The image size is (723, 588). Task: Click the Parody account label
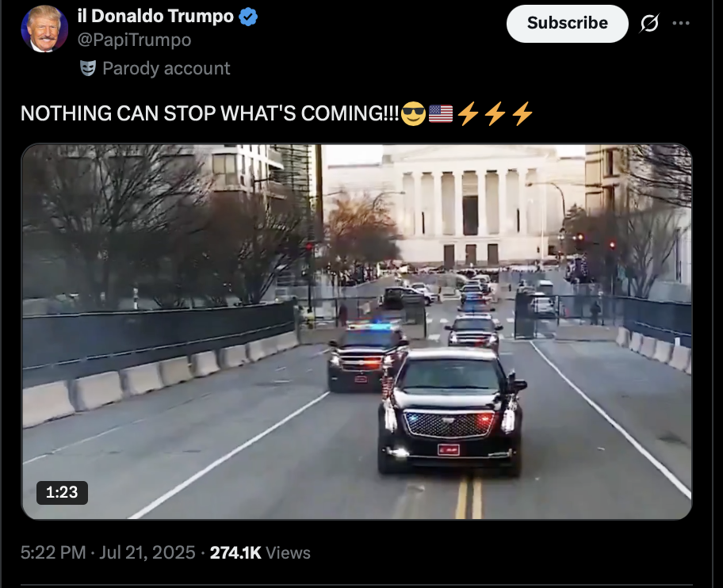point(166,68)
